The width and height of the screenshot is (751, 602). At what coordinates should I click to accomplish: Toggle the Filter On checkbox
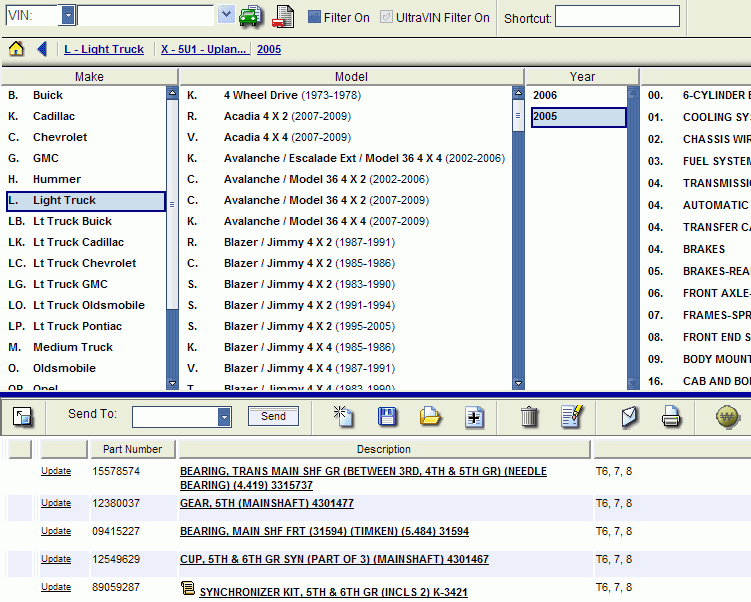click(314, 17)
